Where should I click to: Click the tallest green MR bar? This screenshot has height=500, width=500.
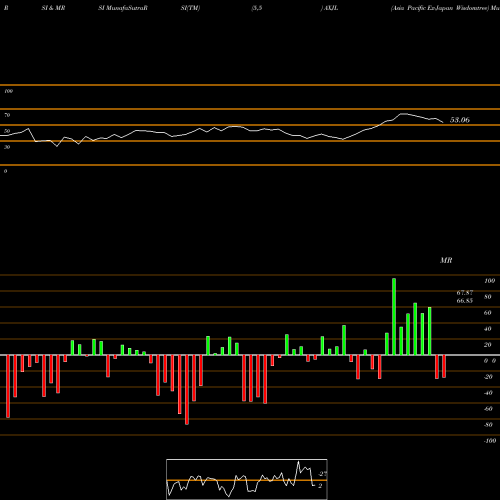coord(394,317)
